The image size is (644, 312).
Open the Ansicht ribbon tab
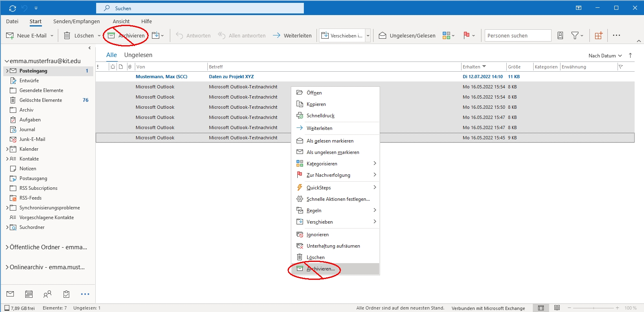click(121, 21)
